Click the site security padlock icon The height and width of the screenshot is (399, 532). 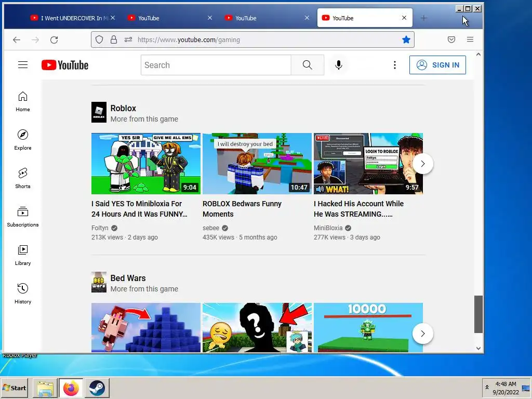[114, 39]
